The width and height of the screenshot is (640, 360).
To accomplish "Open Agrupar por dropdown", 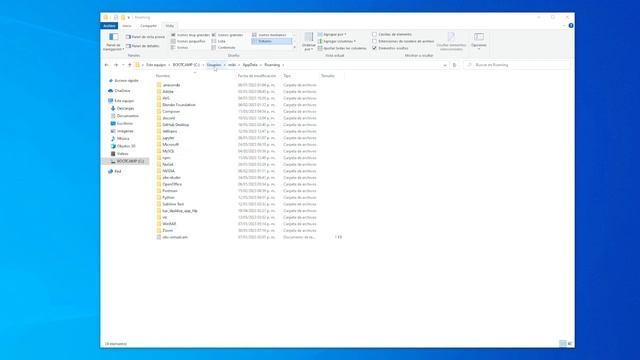I will point(332,35).
